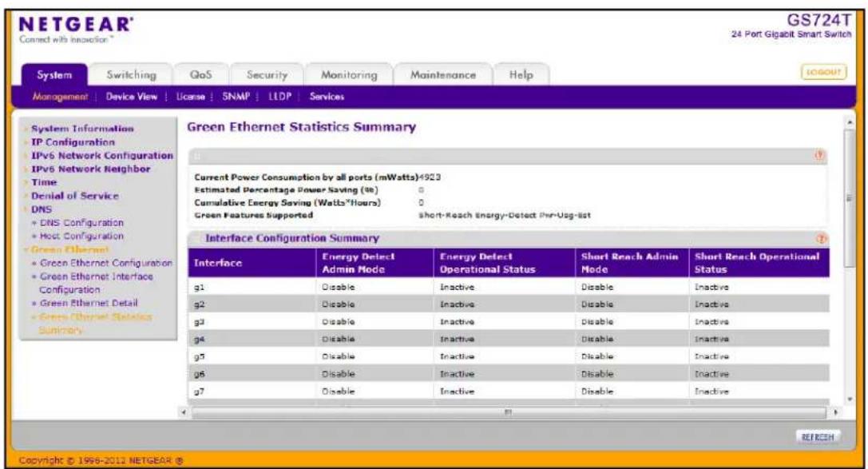Screen dimensions: 868x469
Task: Switch to the System tab
Action: (54, 75)
